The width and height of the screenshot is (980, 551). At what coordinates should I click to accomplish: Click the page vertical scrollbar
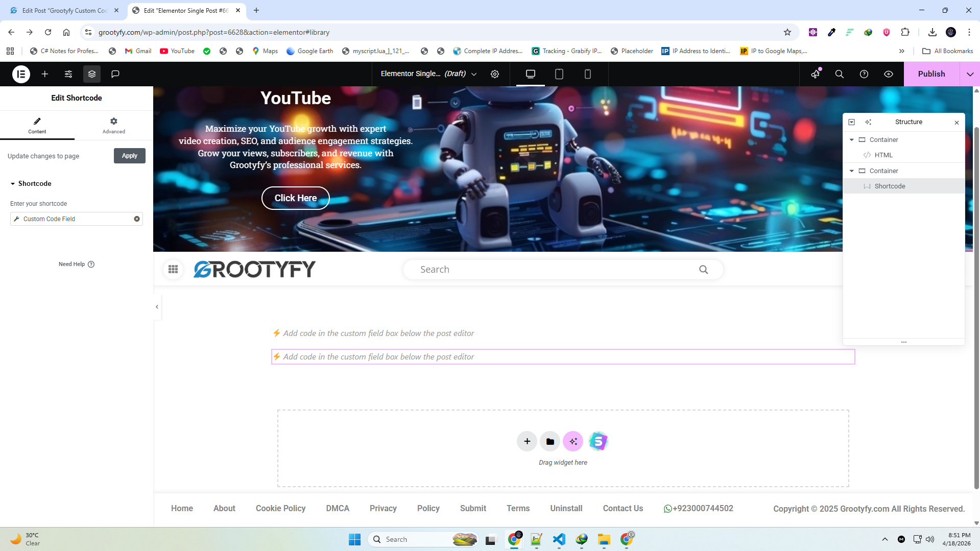pos(976,306)
